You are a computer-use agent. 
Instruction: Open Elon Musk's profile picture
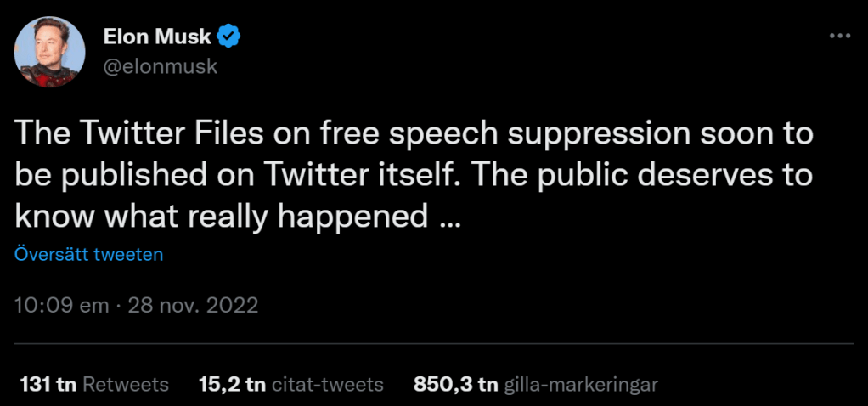click(49, 52)
